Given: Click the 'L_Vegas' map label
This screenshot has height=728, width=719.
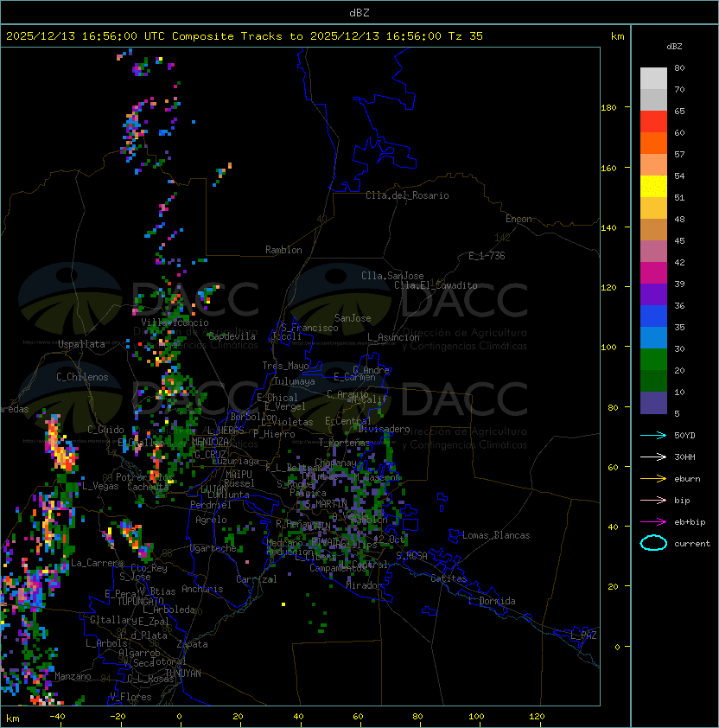Looking at the screenshot, I should pyautogui.click(x=100, y=486).
